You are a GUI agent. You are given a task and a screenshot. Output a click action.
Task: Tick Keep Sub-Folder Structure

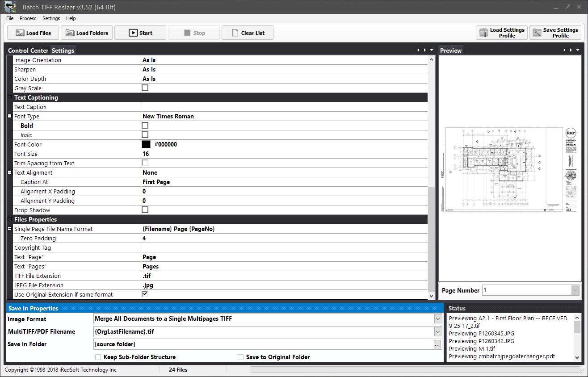[x=98, y=357]
